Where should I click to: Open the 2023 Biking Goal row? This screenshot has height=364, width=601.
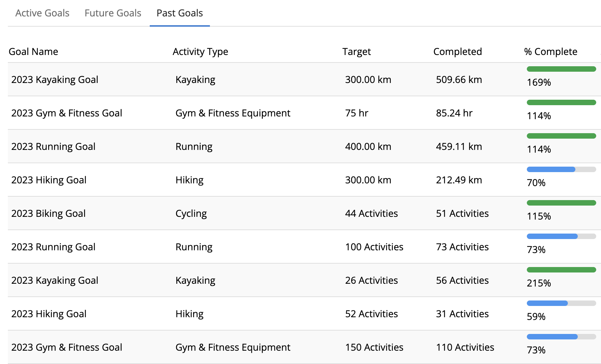(49, 213)
